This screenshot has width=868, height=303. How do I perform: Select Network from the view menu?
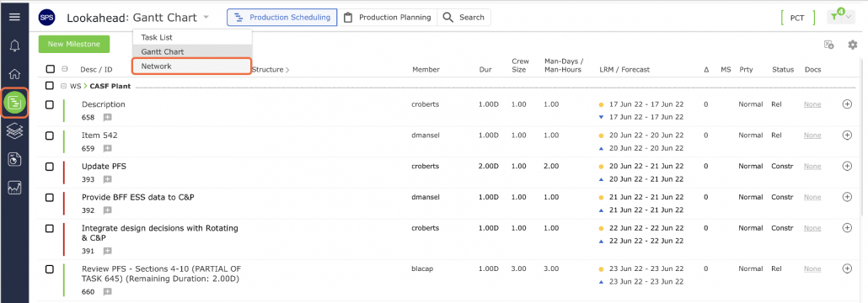click(x=192, y=66)
